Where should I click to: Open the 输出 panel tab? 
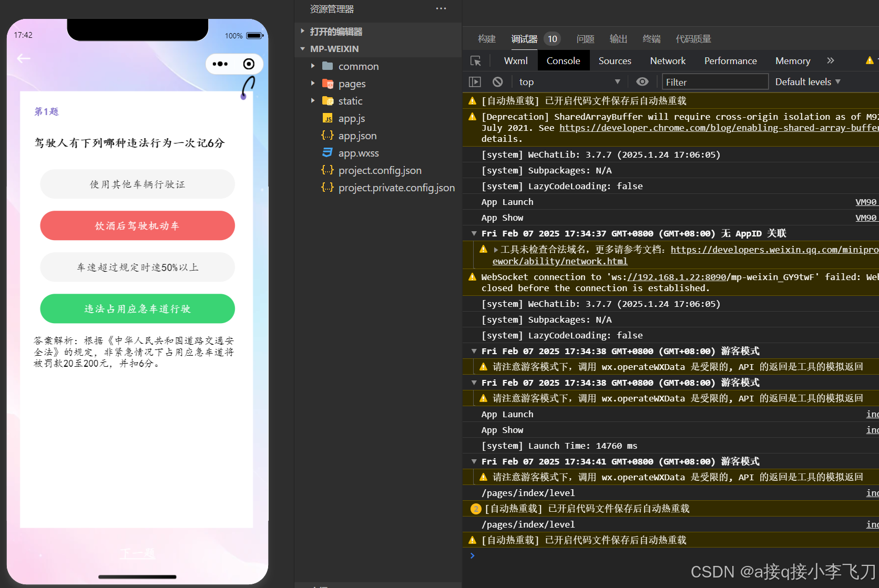pos(618,39)
